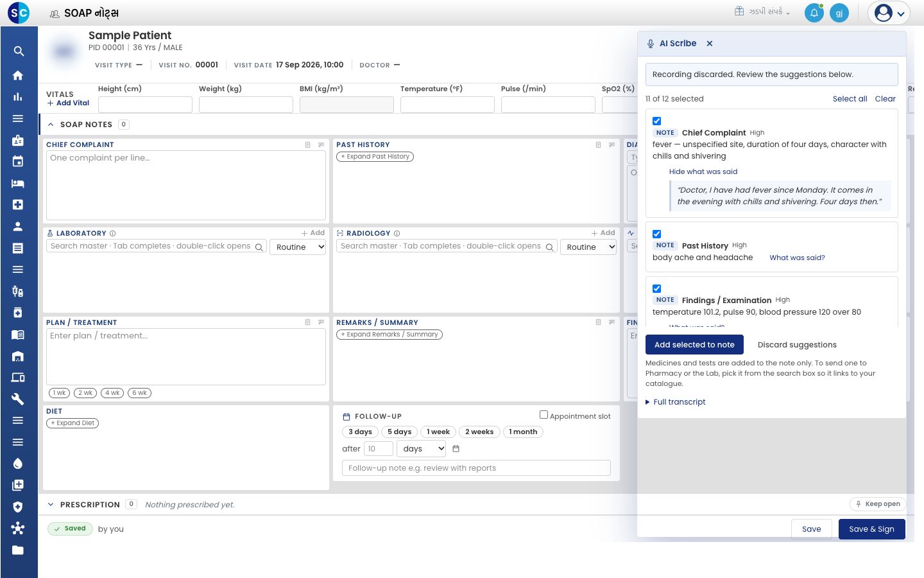This screenshot has height=578, width=924.
Task: Select the 1 week follow-up chip
Action: (438, 432)
